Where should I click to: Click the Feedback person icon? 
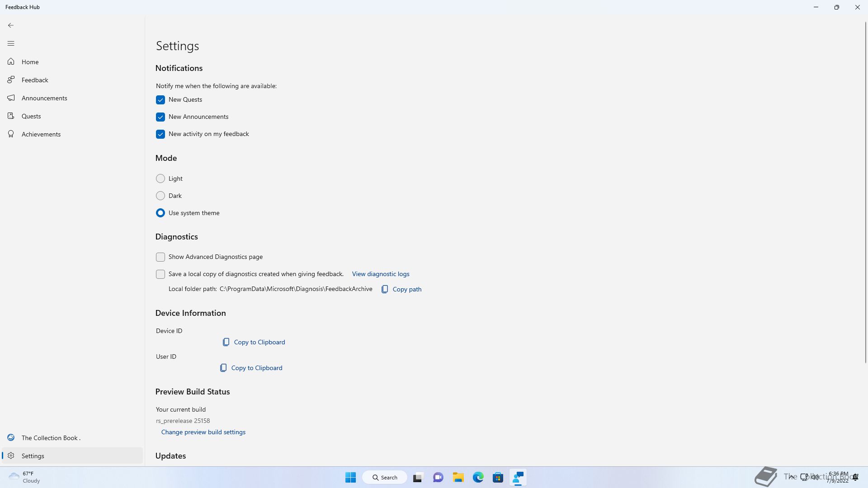11,80
